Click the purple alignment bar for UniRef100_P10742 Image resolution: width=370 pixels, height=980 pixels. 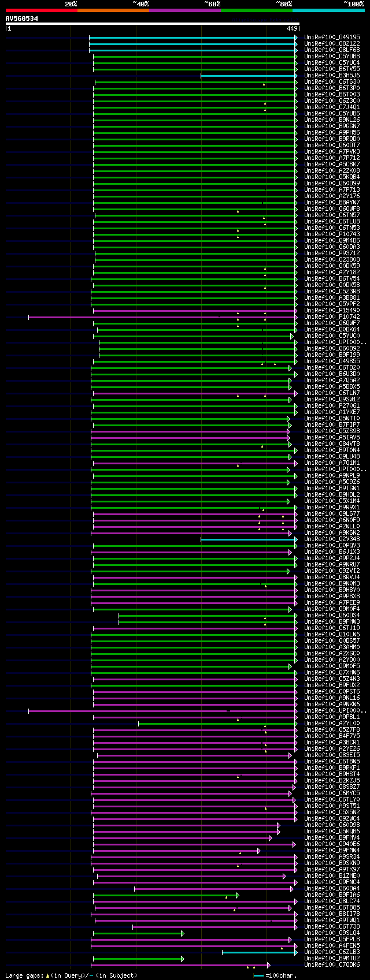pyautogui.click(x=162, y=317)
